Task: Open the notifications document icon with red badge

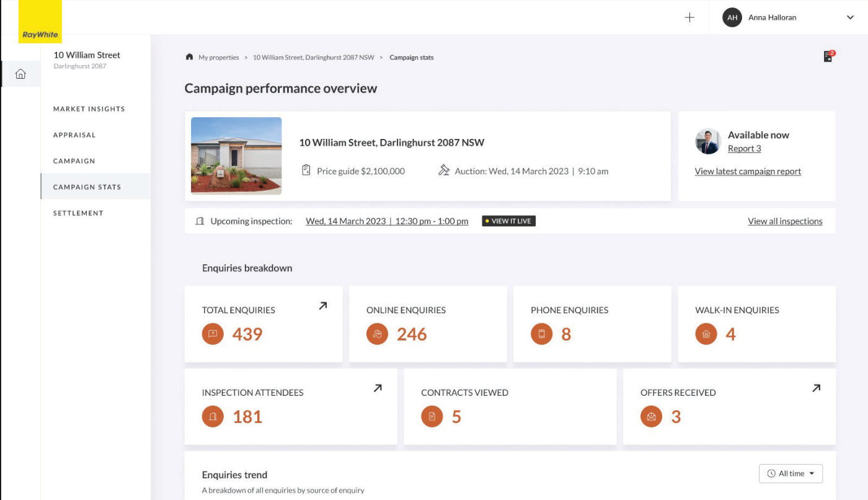Action: (828, 56)
